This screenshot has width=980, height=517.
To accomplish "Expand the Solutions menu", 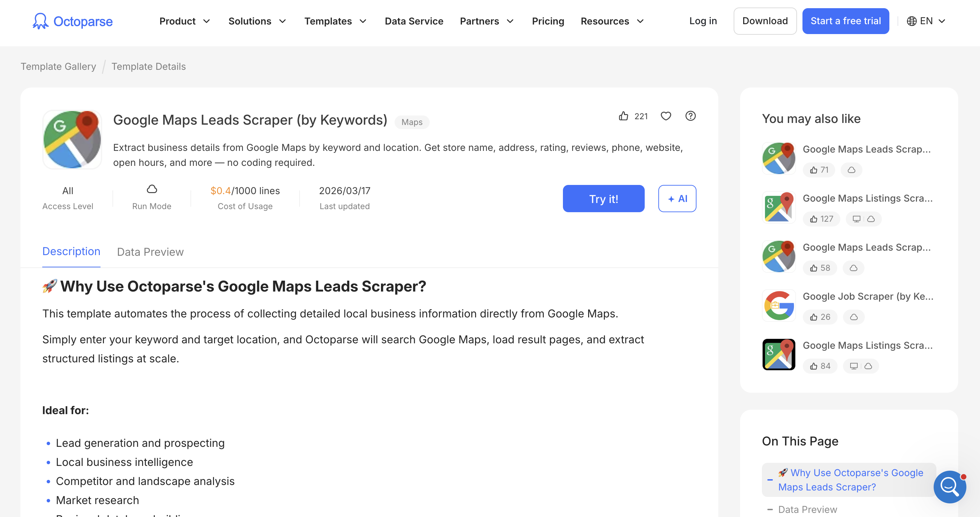I will pos(257,21).
